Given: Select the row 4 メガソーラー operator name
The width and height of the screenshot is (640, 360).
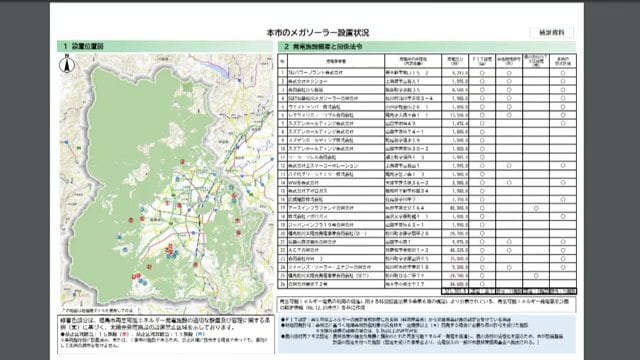Looking at the screenshot, I should click(x=323, y=98).
